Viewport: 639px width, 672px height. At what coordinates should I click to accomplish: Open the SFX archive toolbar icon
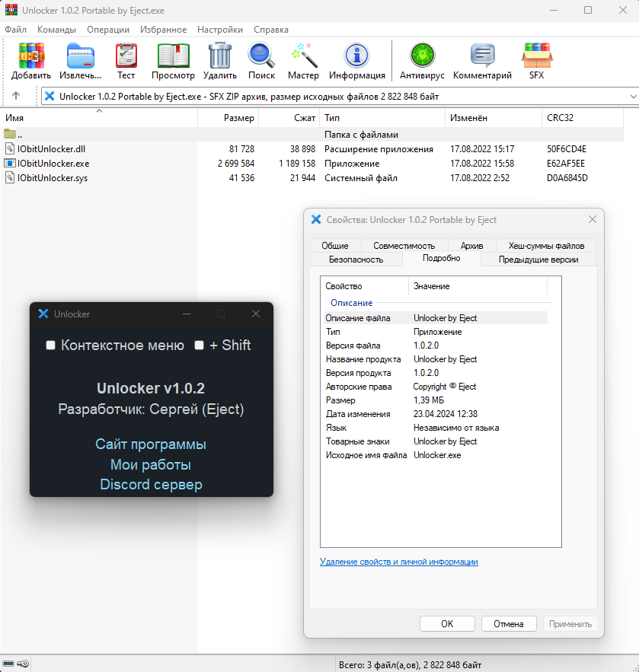point(537,56)
